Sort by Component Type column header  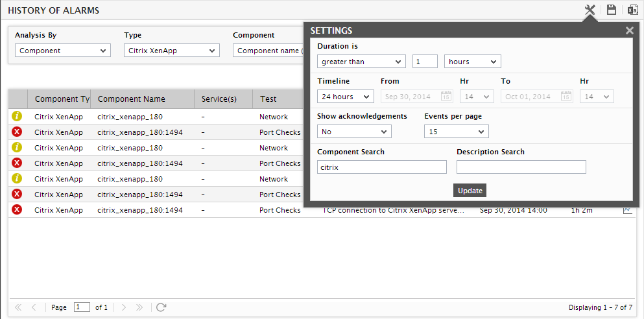(59, 99)
